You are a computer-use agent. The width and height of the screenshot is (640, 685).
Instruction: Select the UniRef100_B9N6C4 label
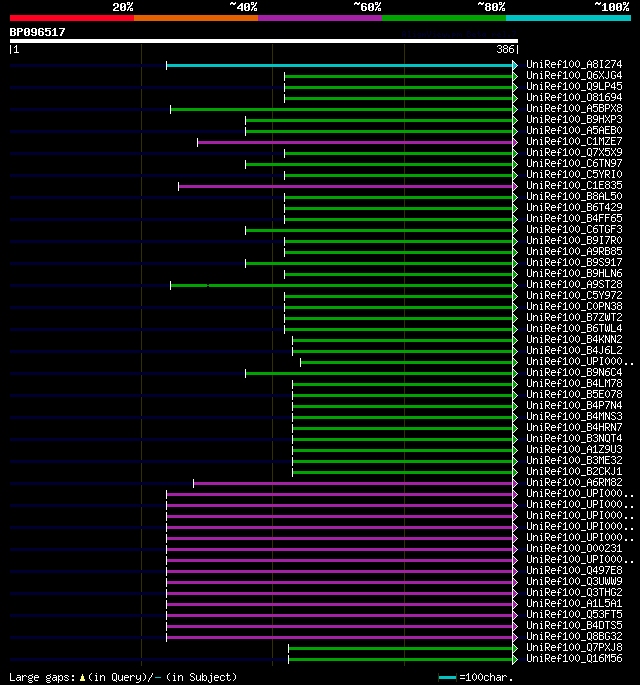coord(574,372)
